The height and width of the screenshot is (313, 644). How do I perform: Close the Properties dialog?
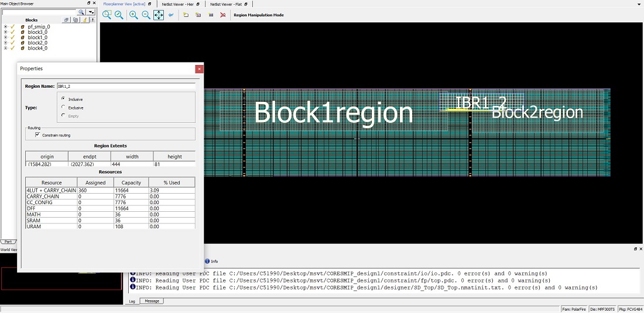coord(199,68)
